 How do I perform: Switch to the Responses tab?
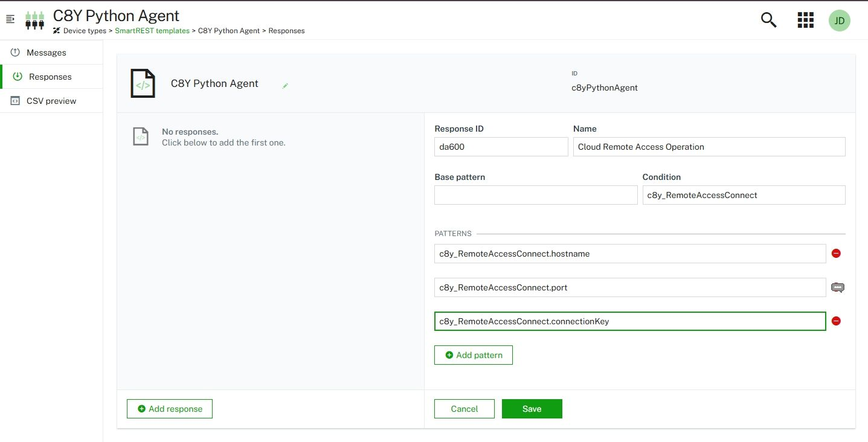pyautogui.click(x=50, y=77)
